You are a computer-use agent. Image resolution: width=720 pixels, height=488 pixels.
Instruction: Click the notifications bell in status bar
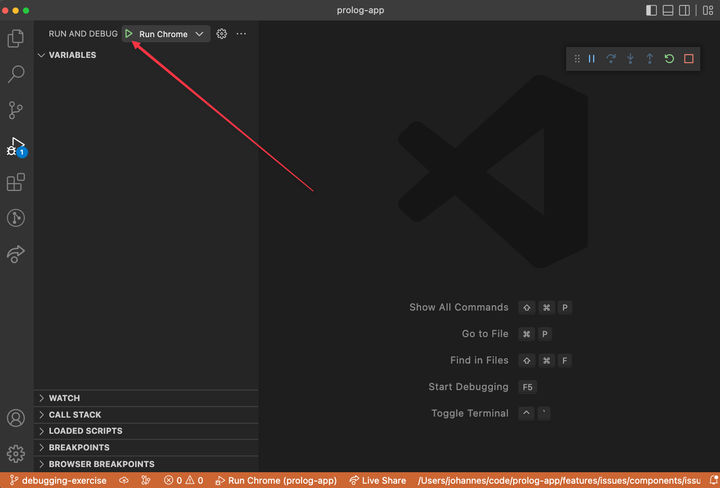click(714, 481)
